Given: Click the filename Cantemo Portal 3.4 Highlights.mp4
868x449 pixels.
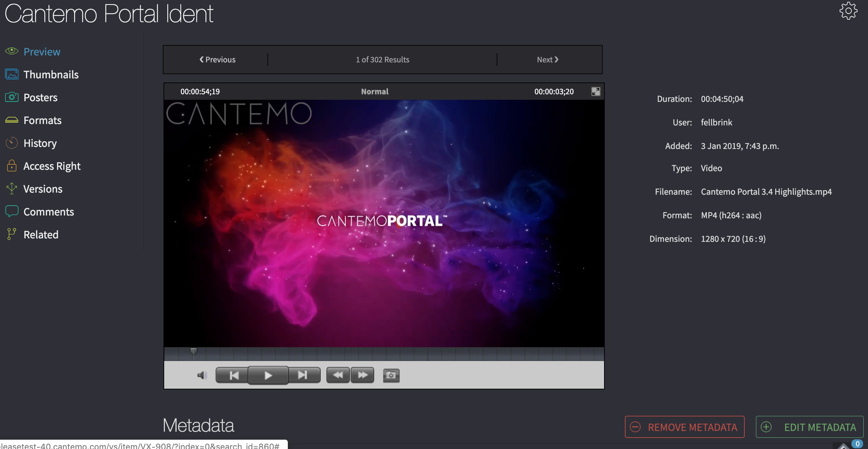Looking at the screenshot, I should click(766, 192).
